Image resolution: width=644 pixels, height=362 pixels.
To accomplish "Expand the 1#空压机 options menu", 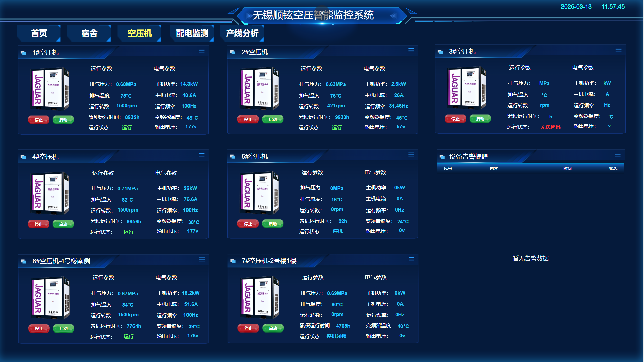I will 202,50.
